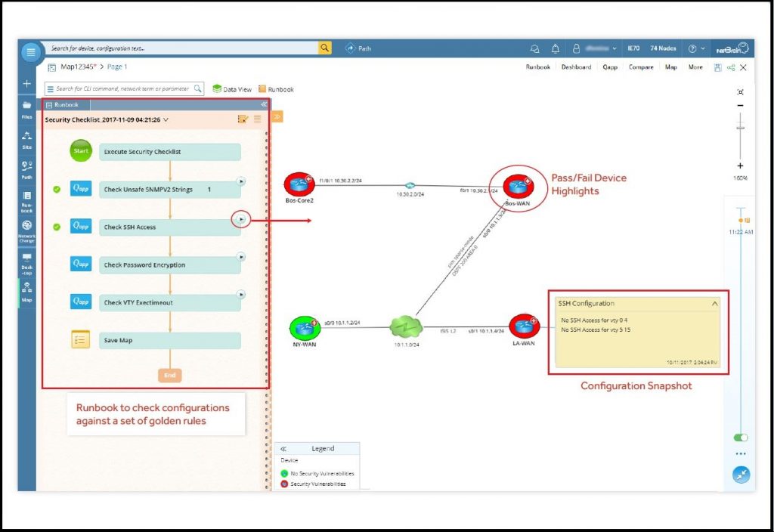This screenshot has height=532, width=774.
Task: Click the End node
Action: tap(170, 376)
